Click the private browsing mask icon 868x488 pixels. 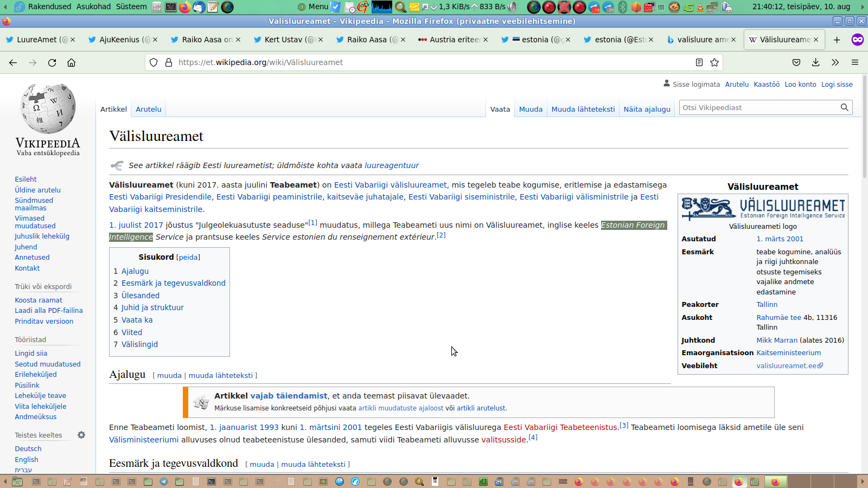[x=857, y=40]
